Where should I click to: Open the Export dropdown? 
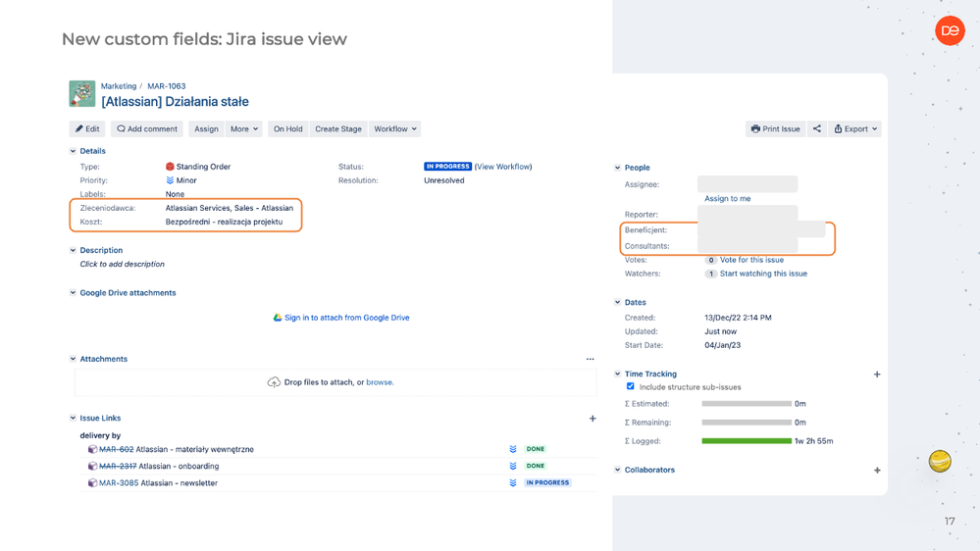tap(855, 128)
